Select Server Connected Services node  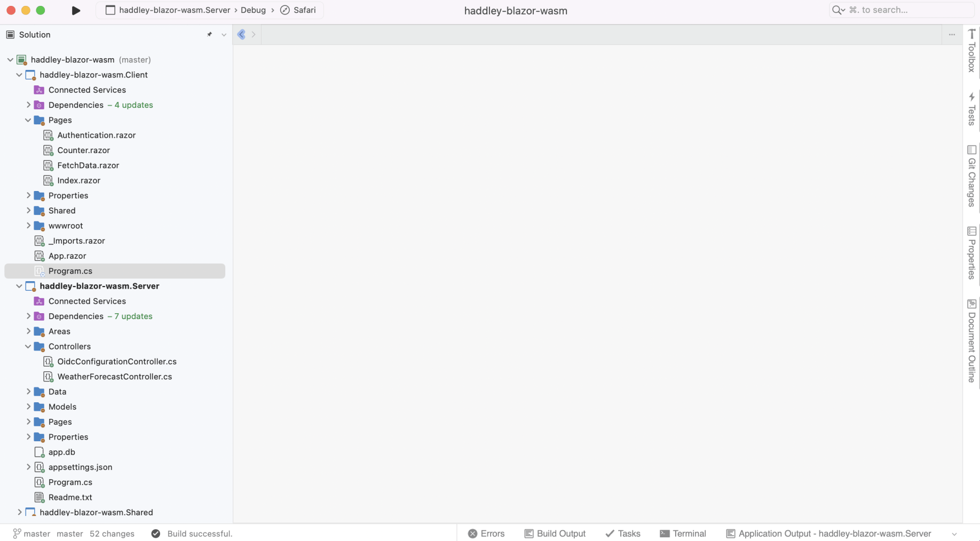coord(87,301)
